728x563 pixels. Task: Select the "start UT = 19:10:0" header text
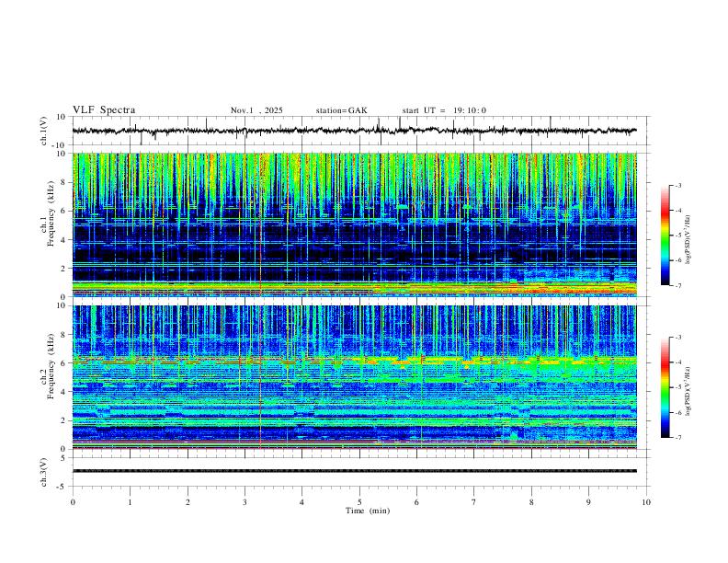coord(444,110)
